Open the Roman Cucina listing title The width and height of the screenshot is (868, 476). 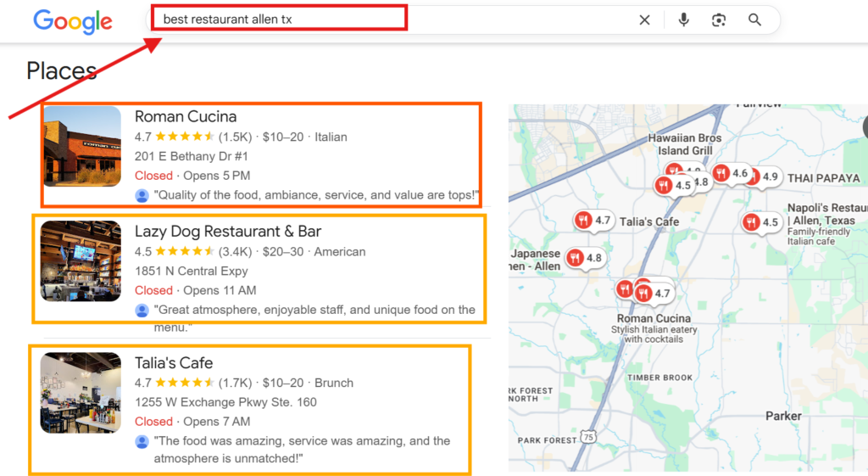click(186, 116)
